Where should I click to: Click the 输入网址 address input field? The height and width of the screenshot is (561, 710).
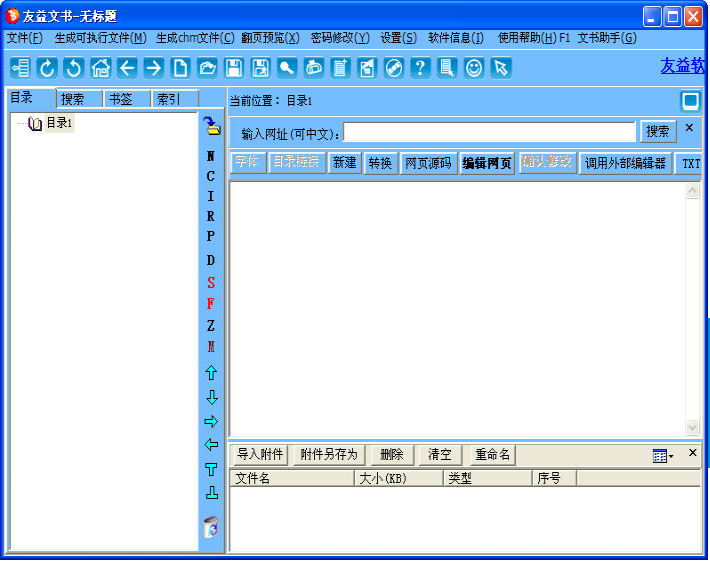pos(490,132)
